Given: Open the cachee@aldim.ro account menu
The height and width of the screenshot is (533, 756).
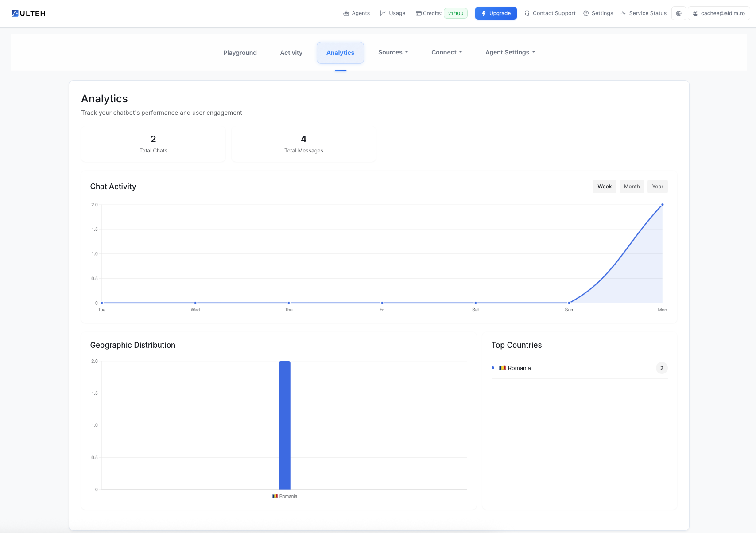Looking at the screenshot, I should point(719,13).
